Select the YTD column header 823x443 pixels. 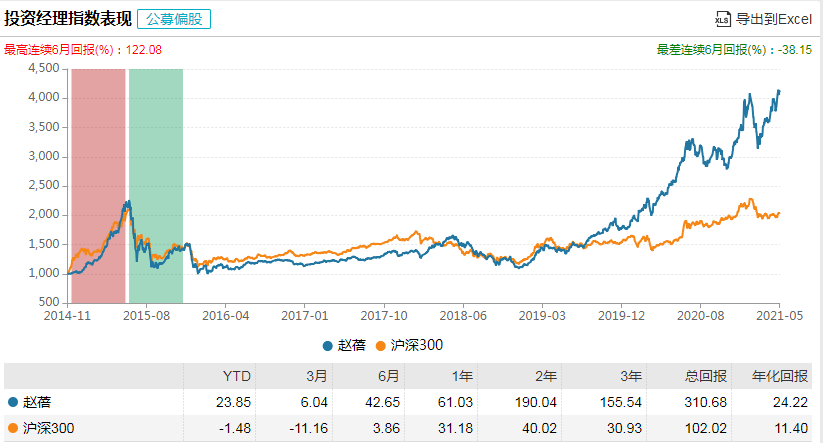click(x=237, y=377)
